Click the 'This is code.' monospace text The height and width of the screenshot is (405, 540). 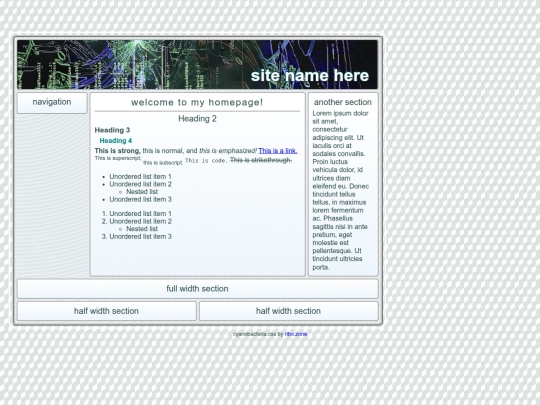pyautogui.click(x=206, y=160)
